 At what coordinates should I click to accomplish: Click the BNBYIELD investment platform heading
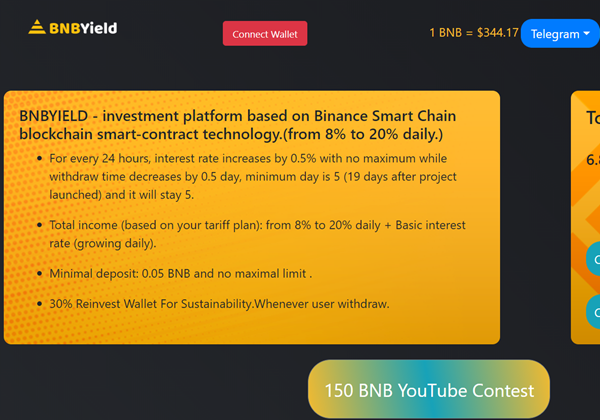pyautogui.click(x=230, y=125)
